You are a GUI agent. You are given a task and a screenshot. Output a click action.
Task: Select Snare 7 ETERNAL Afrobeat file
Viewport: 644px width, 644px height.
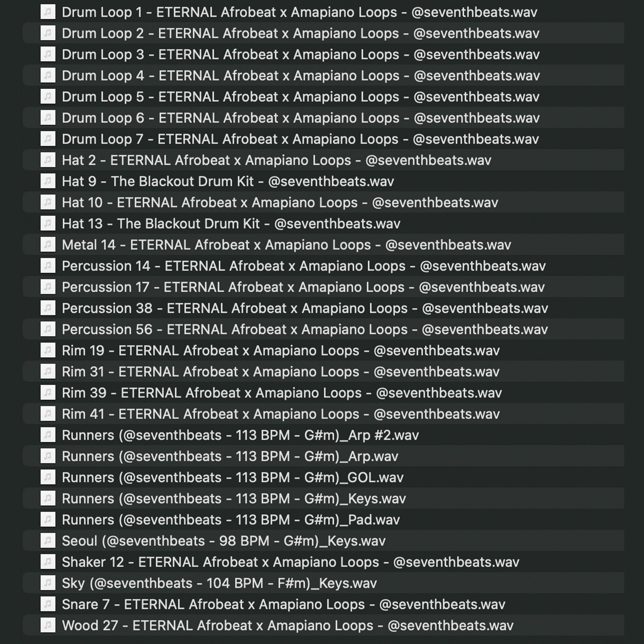coord(283,604)
